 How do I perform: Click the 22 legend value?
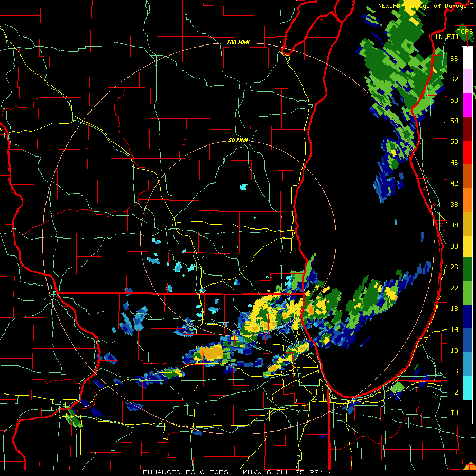coord(454,288)
